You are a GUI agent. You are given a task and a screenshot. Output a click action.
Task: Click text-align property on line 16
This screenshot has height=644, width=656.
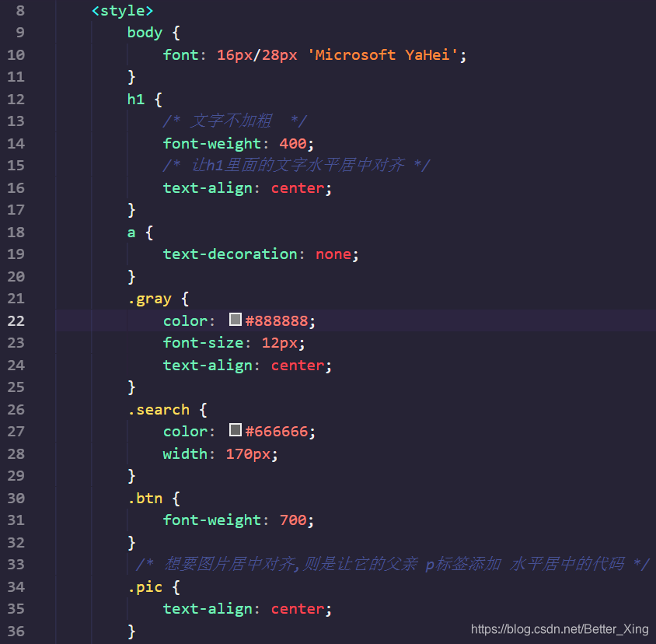coord(208,188)
